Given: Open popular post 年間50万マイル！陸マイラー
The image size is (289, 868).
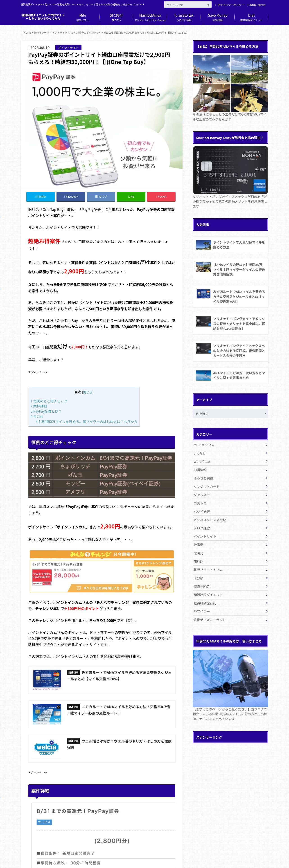Looking at the screenshot, I should click(x=230, y=269).
